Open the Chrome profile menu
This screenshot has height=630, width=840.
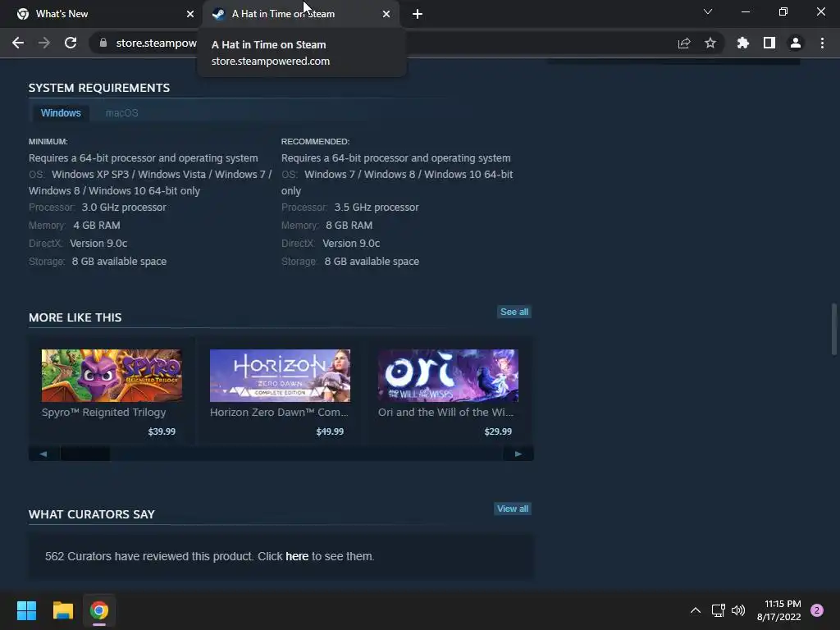(796, 43)
